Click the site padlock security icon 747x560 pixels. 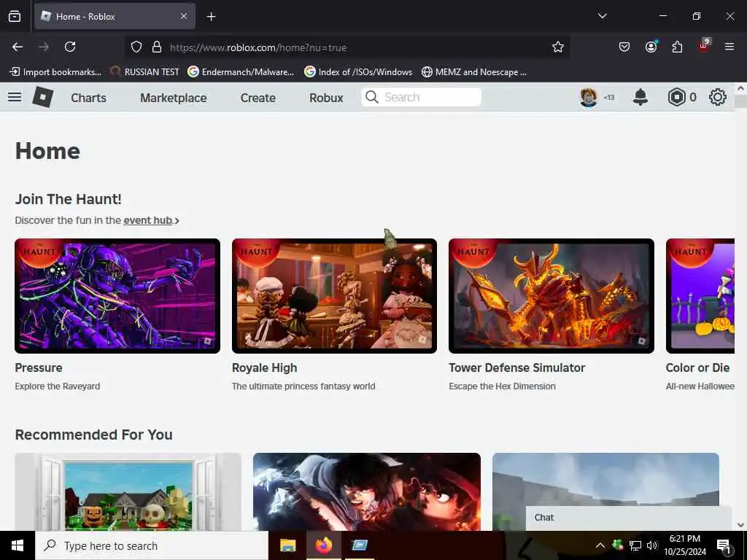coord(156,47)
